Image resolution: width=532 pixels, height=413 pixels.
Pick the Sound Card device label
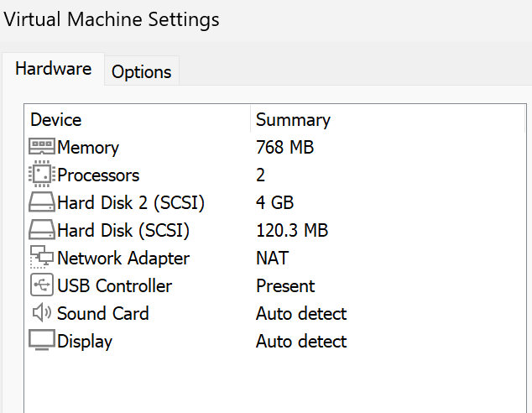pyautogui.click(x=102, y=314)
